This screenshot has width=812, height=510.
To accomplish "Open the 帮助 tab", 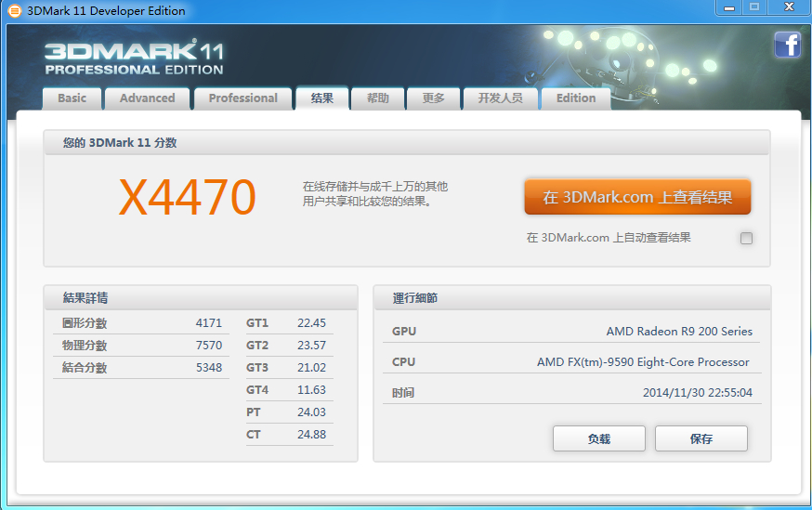I will pos(377,98).
